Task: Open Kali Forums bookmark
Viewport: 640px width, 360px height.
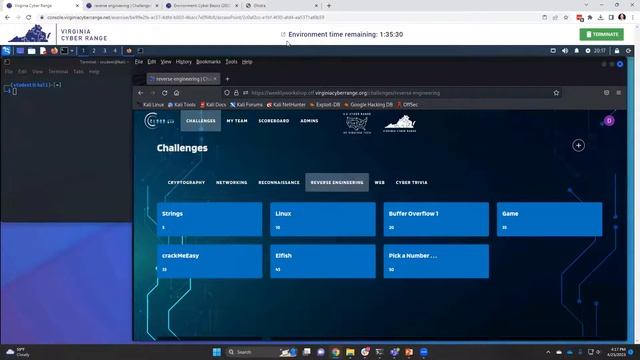Action: click(x=247, y=104)
